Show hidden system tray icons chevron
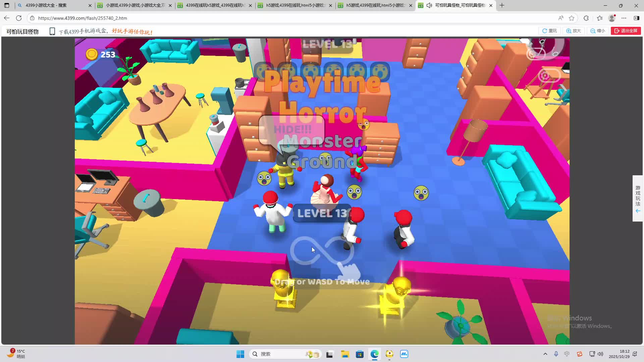 [545, 354]
